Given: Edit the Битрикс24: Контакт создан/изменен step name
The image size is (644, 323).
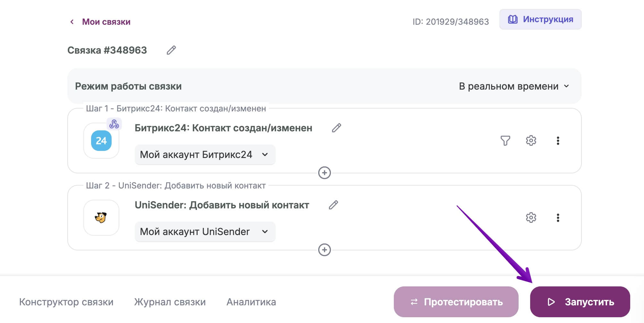Looking at the screenshot, I should click(336, 128).
